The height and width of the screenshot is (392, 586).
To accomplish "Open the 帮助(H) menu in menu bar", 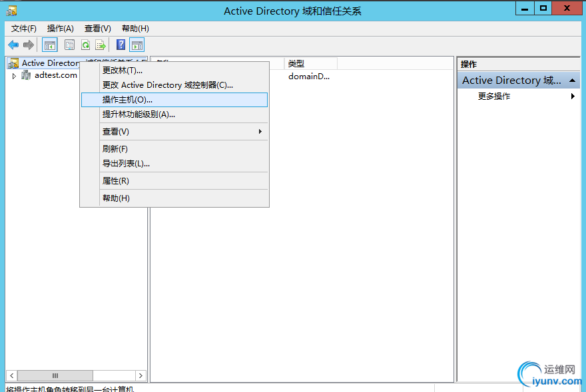I will 135,29.
